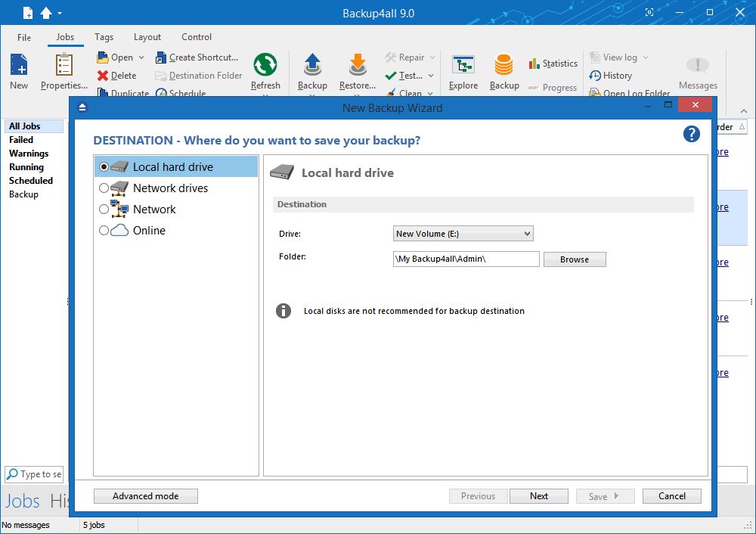The image size is (756, 534).
Task: Click the up arrow icon in title bar
Action: 46,13
